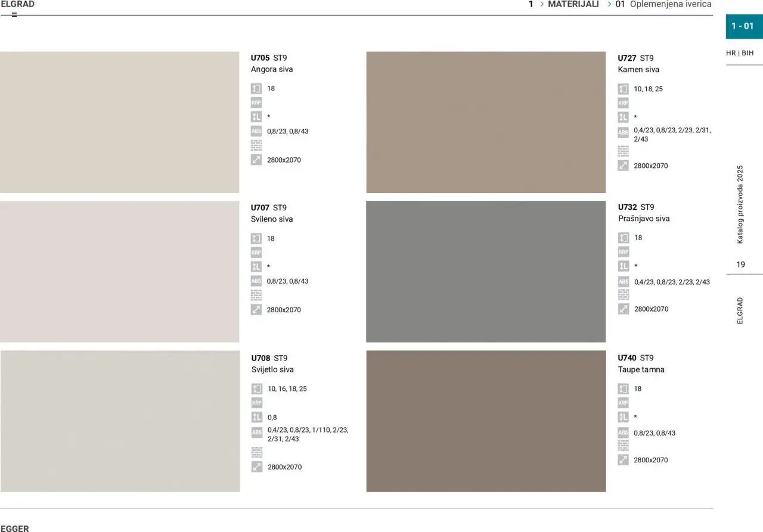Click the KRP icon for U705 Angora siva
This screenshot has height=532, width=763.
pyautogui.click(x=256, y=102)
